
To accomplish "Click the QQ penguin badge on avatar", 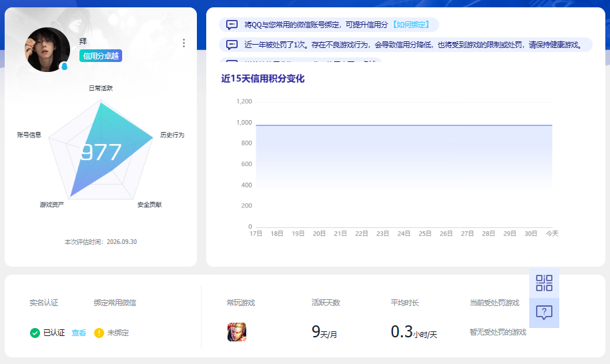I will pos(65,67).
